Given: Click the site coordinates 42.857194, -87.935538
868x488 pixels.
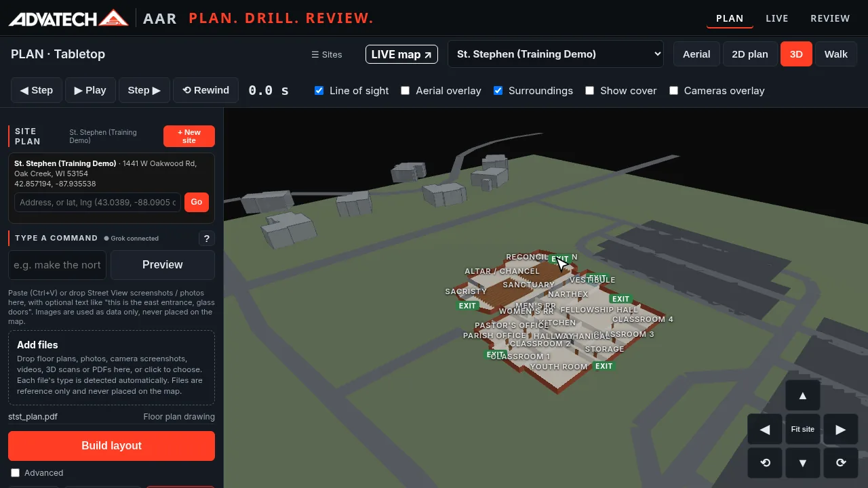Looking at the screenshot, I should click(x=55, y=184).
